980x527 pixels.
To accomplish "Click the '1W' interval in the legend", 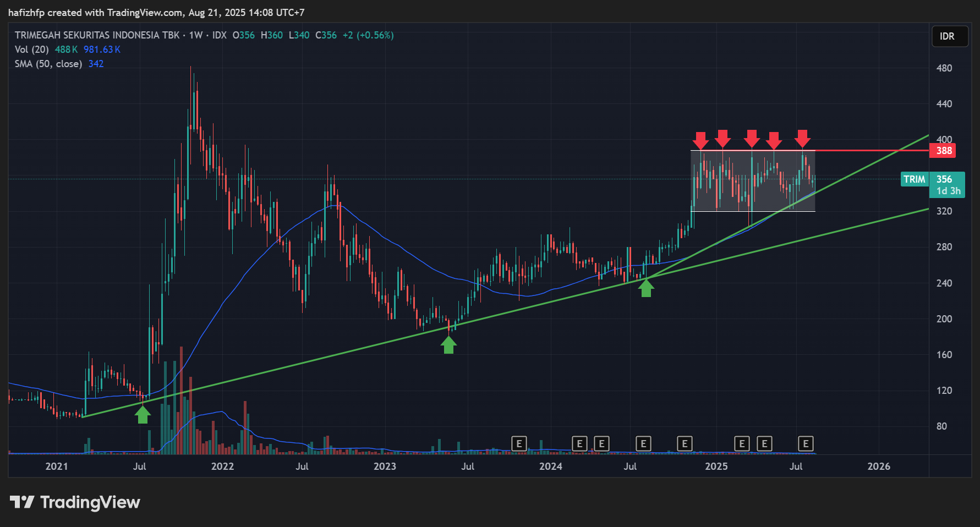I will 196,35.
